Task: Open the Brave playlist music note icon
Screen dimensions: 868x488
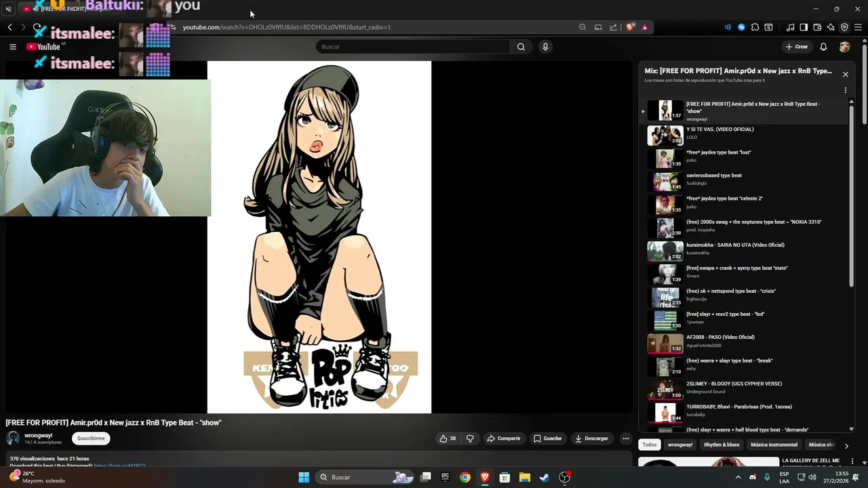Action: tap(790, 27)
